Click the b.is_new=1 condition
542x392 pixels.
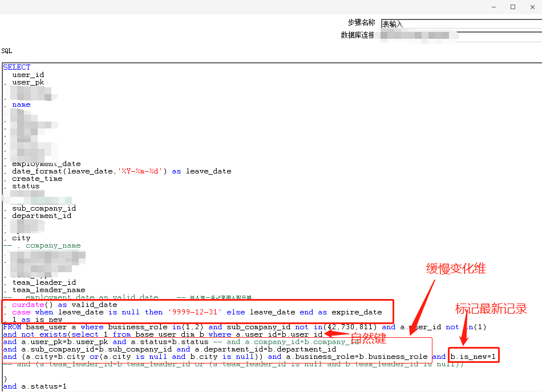pyautogui.click(x=473, y=357)
